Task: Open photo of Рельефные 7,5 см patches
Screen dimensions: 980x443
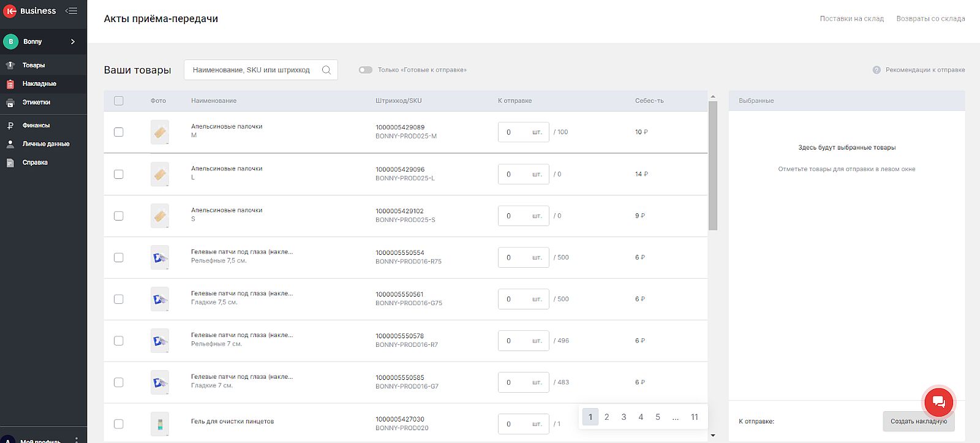Action: coord(160,258)
